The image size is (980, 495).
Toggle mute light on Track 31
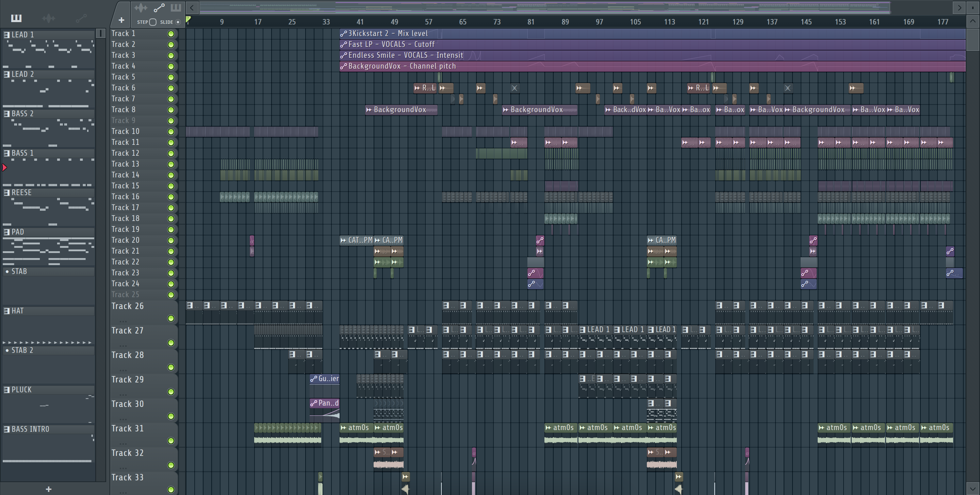[171, 441]
